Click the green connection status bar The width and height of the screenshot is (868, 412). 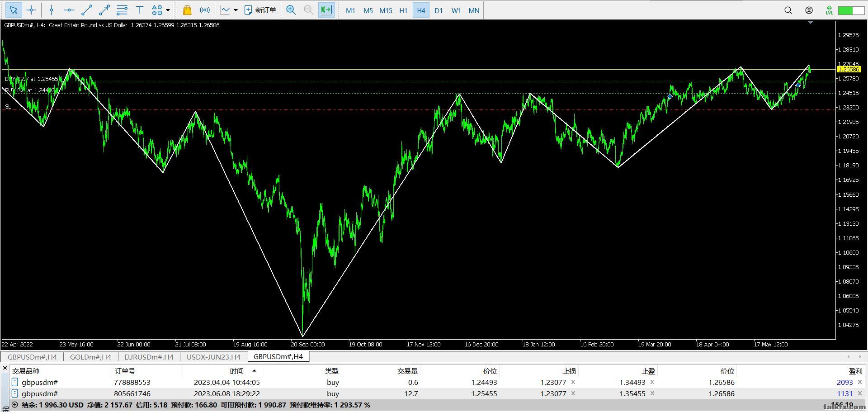(851, 10)
